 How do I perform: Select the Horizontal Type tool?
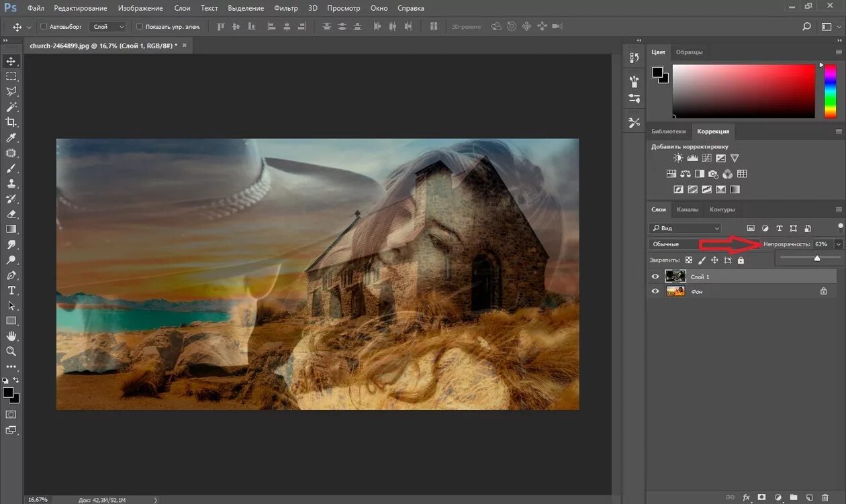point(11,291)
